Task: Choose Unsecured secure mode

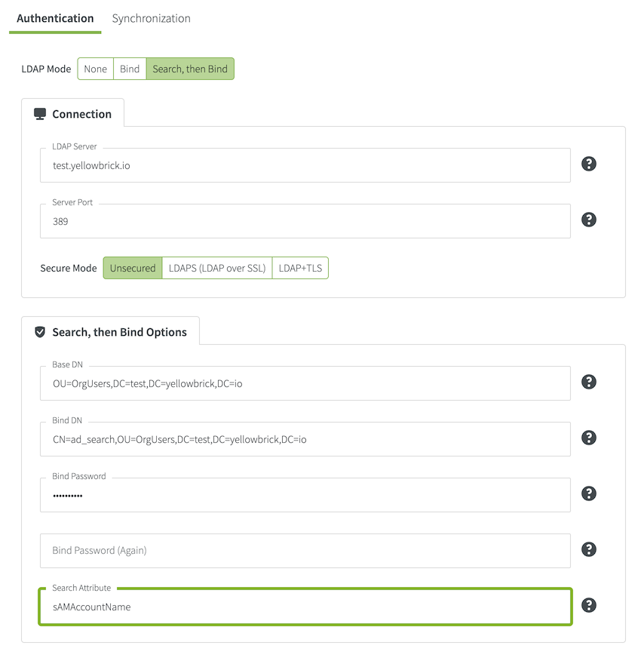Action: (133, 268)
